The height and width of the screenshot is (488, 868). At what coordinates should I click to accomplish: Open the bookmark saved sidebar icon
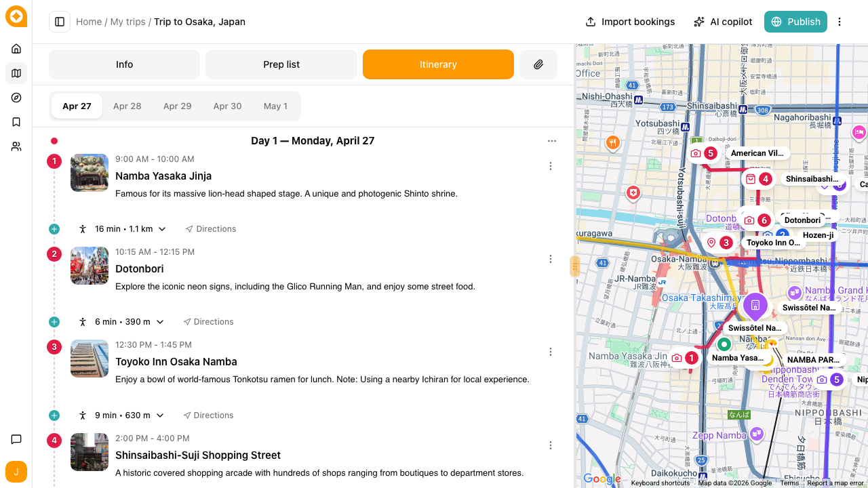tap(16, 122)
